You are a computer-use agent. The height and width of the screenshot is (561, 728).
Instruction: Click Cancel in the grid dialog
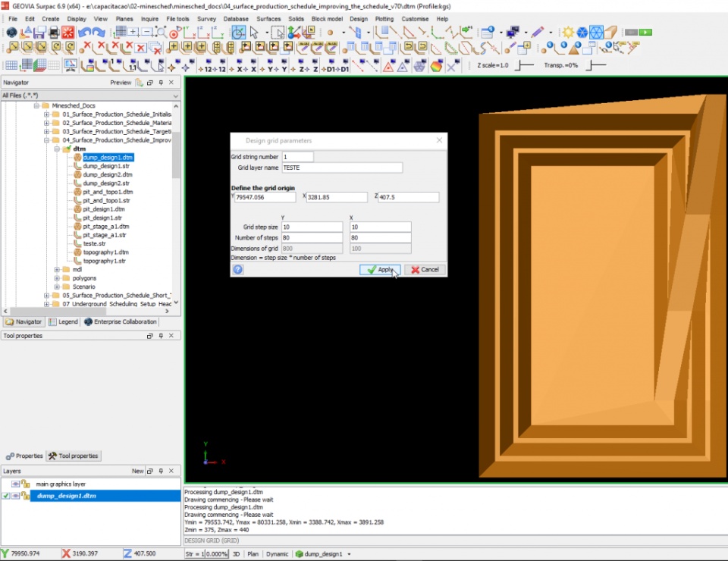coord(425,269)
